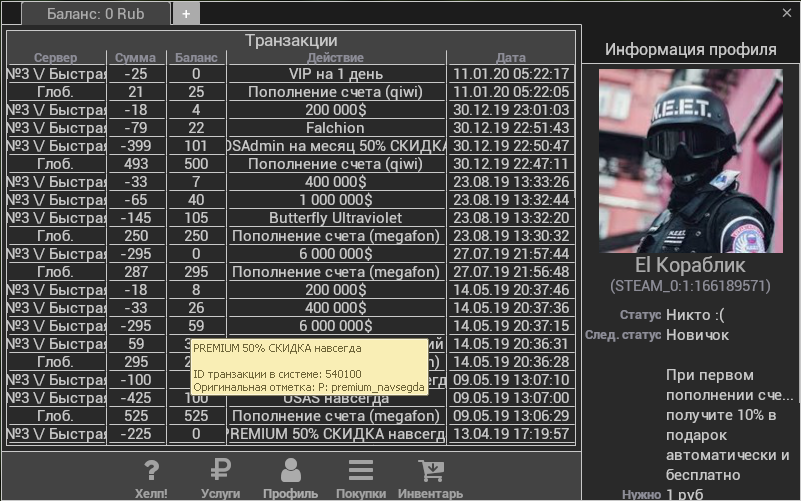Viewport: 801px width, 501px height.
Task: Open the Хелп! question mark icon
Action: point(151,472)
